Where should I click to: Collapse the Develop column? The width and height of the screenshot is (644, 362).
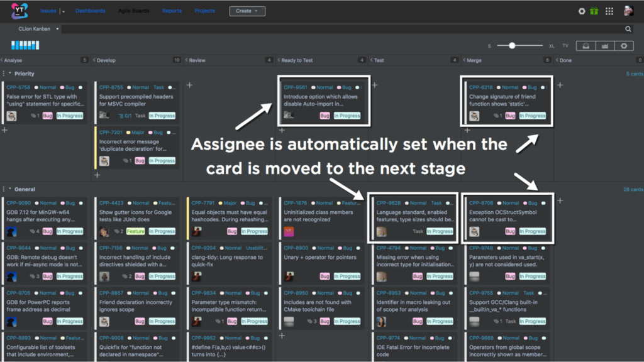[94, 60]
